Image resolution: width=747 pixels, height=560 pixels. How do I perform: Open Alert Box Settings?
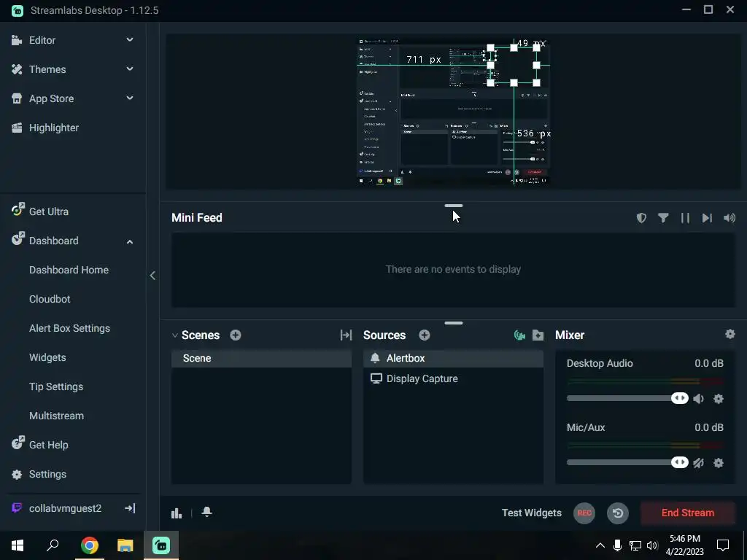click(x=69, y=328)
